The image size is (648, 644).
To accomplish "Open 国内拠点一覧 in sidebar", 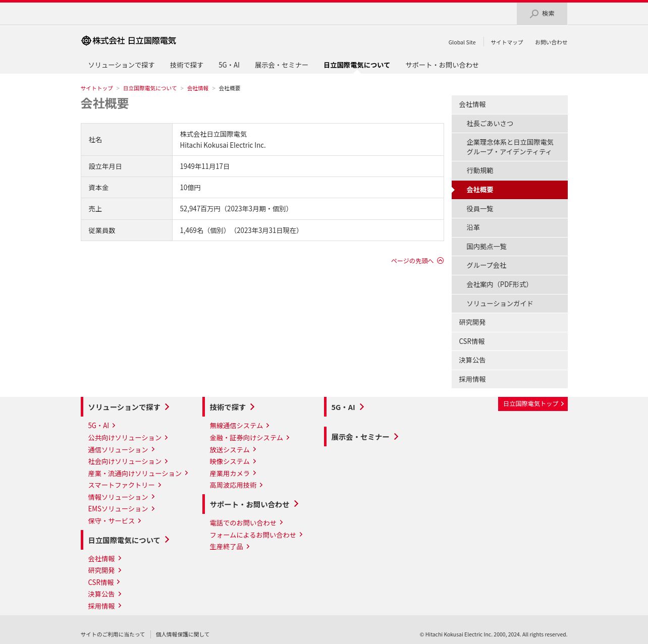I will point(510,247).
